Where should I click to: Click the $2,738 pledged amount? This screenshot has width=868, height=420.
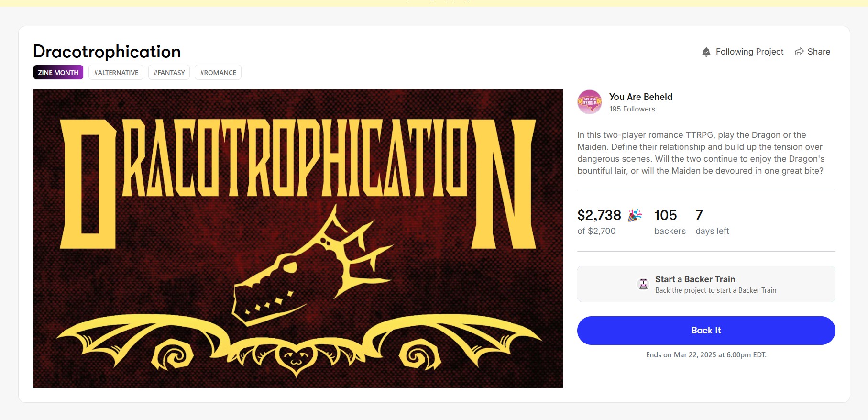(x=599, y=215)
